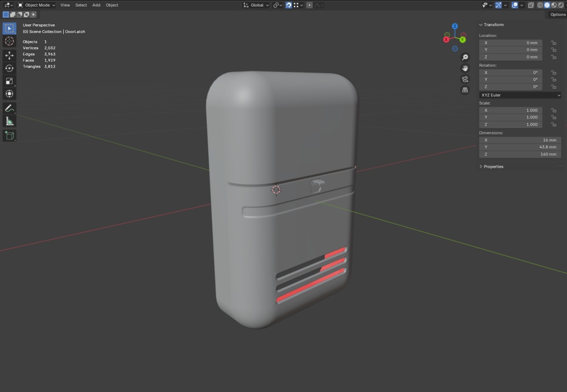Open the Add menu

[96, 5]
